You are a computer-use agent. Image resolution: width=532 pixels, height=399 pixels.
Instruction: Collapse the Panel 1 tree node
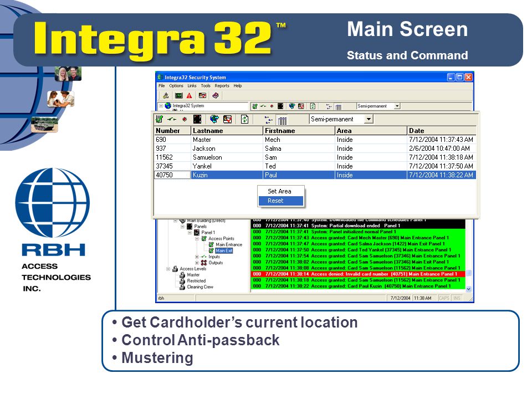click(x=190, y=232)
